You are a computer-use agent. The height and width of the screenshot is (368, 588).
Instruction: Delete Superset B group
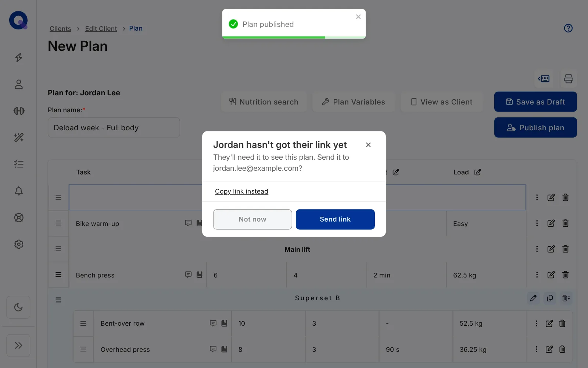(x=566, y=298)
